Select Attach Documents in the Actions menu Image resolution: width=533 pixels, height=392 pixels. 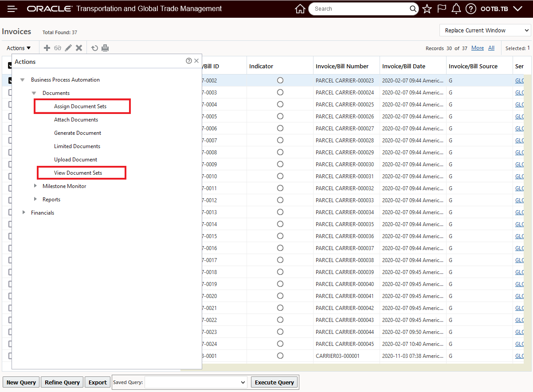click(x=76, y=119)
